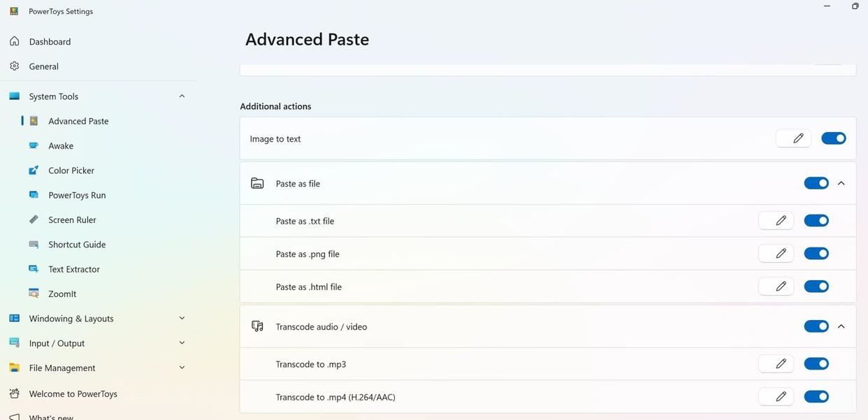868x420 pixels.
Task: Expand the File Management group
Action: pos(182,368)
